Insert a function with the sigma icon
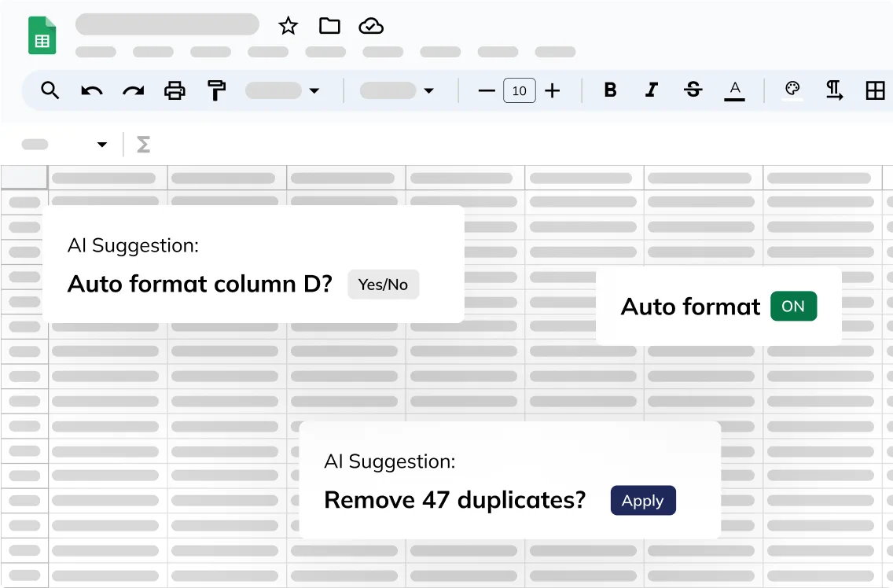This screenshot has width=893, height=588. (x=142, y=145)
